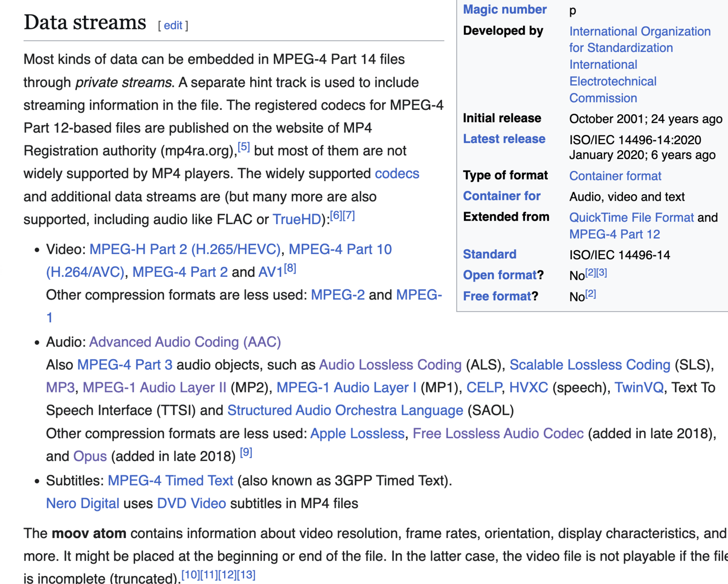Open MPEG-4 Part 12 infobox link

[614, 234]
